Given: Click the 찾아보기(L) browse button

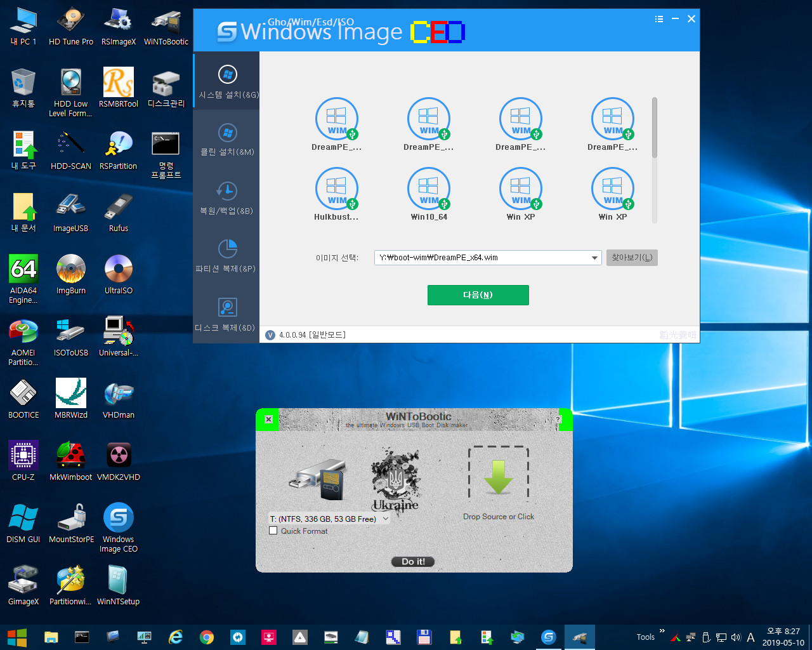Looking at the screenshot, I should [x=632, y=258].
